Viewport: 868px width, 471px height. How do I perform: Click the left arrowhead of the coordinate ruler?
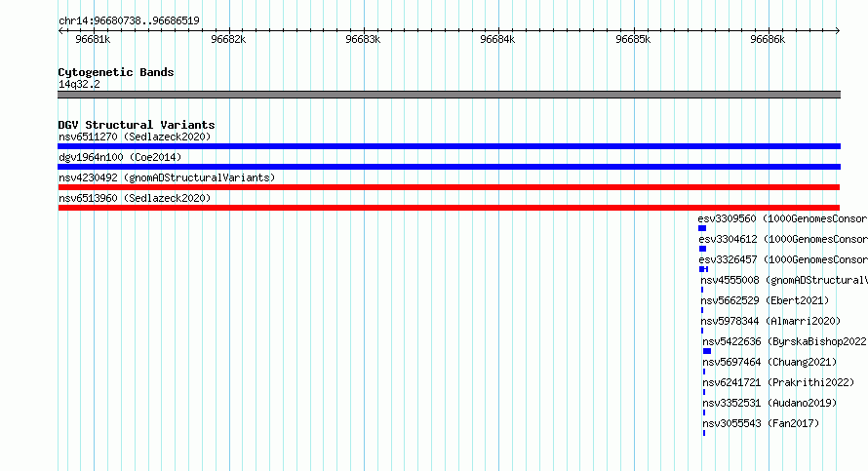60,31
